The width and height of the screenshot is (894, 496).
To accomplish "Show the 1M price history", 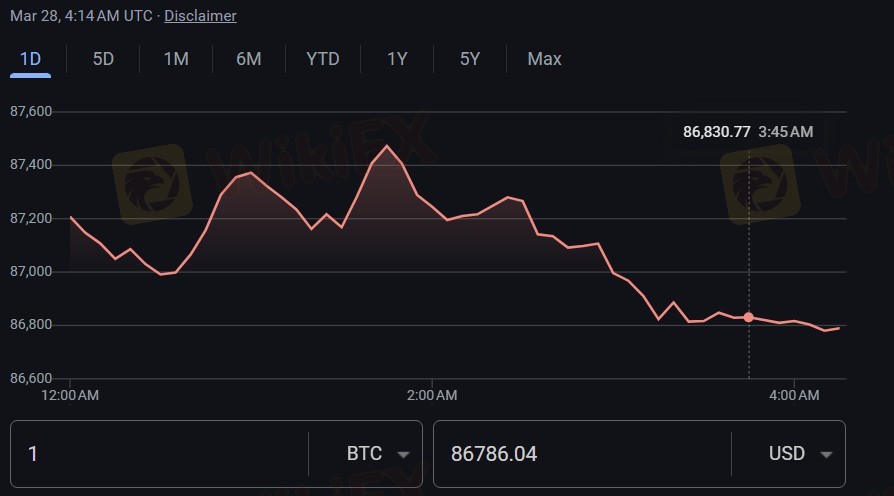I will 176,59.
